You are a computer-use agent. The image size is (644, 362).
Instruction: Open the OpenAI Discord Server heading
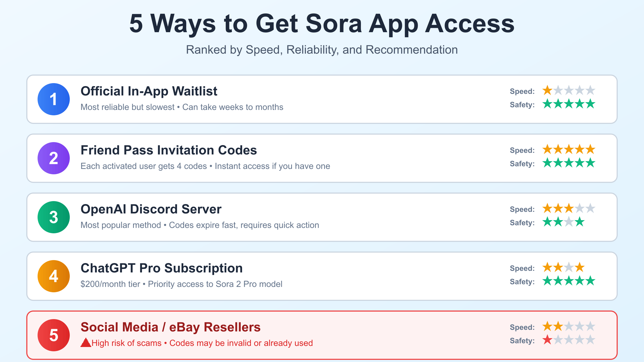click(x=151, y=209)
